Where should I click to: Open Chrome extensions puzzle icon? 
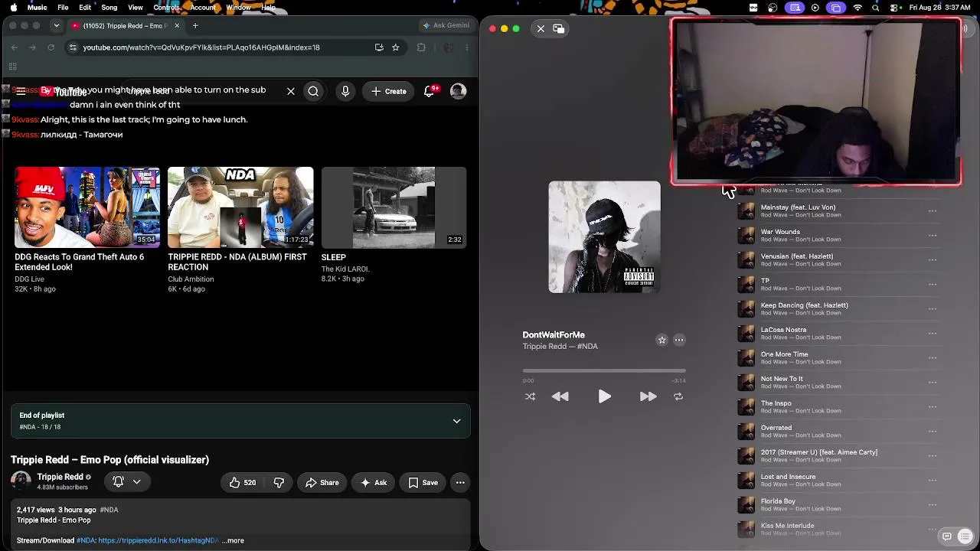pos(421,47)
